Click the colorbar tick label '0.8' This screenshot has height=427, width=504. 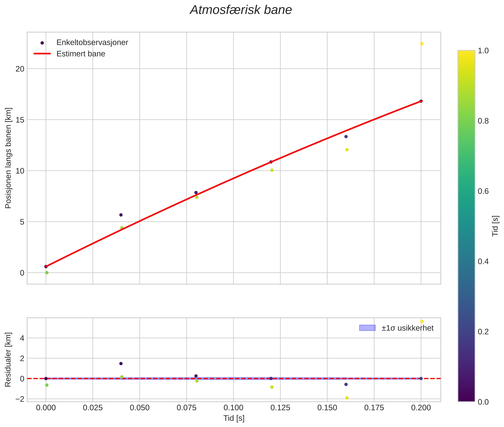[483, 121]
